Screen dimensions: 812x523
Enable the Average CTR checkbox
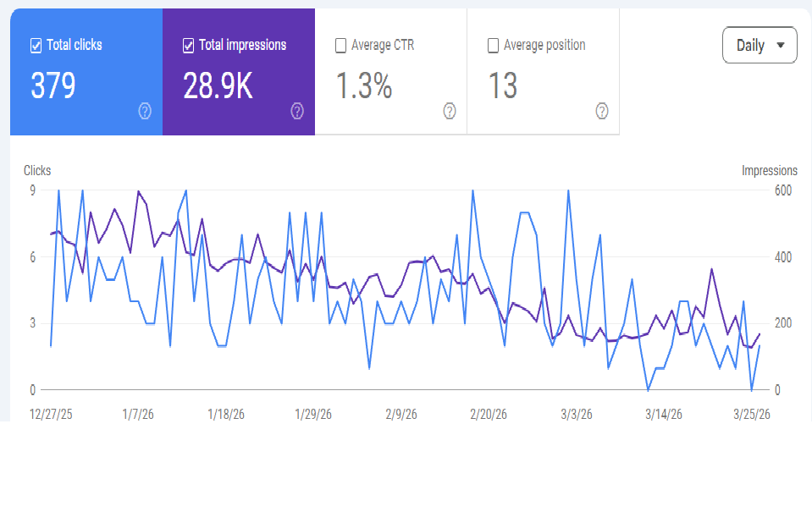(340, 46)
